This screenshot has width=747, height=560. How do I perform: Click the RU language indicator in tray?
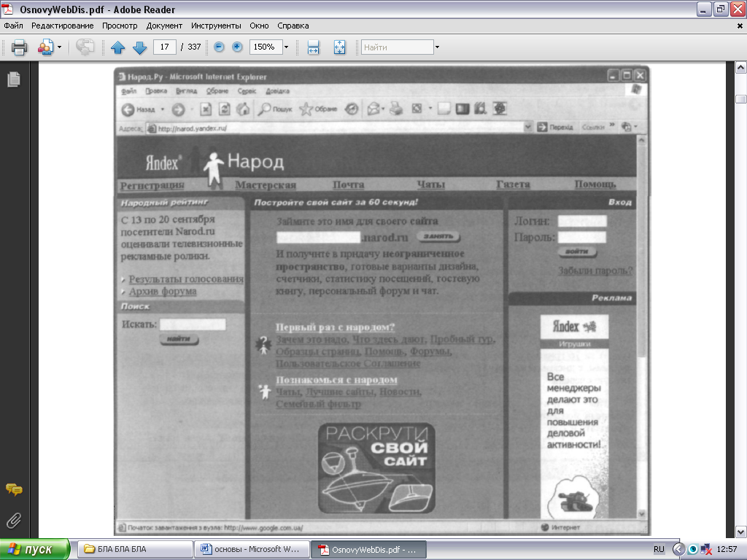coord(659,550)
